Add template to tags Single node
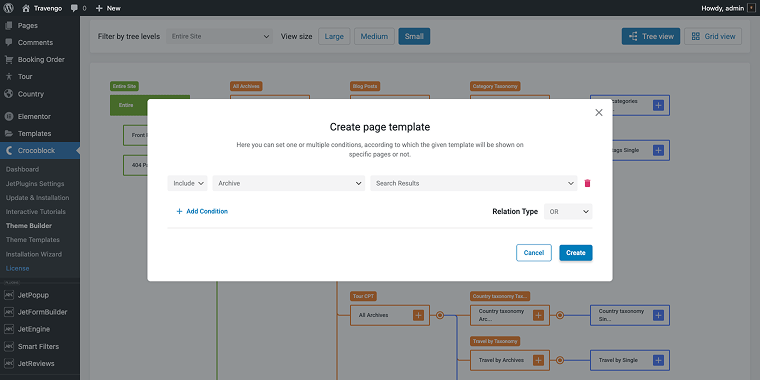This screenshot has height=380, width=760. [658, 150]
